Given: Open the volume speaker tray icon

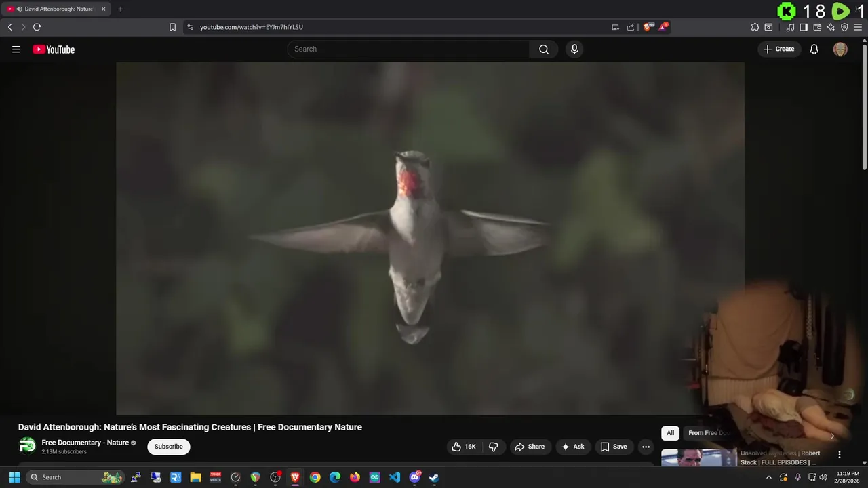Looking at the screenshot, I should (823, 477).
